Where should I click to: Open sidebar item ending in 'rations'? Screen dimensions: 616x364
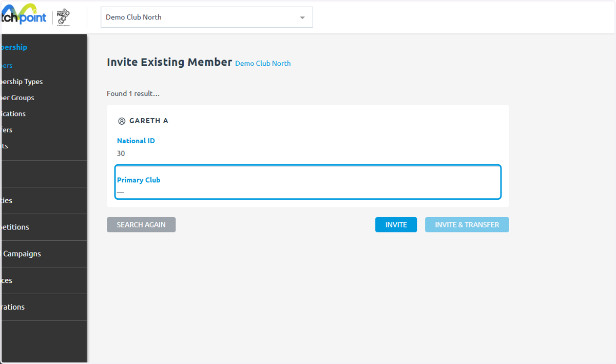tap(12, 307)
